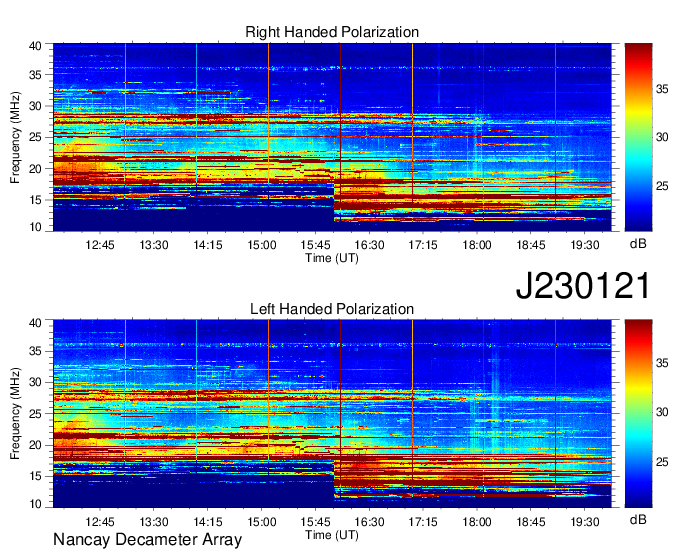
Task: Click the 20 MHz tick of Right Handed plot
Action: (x=36, y=169)
